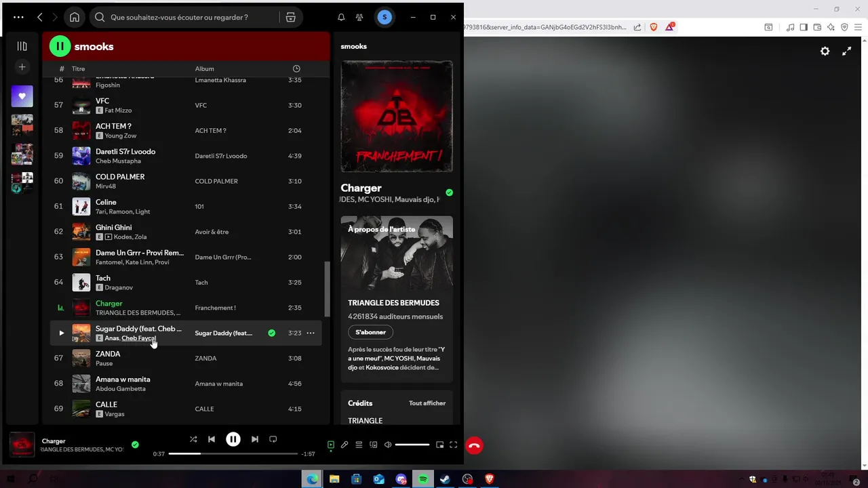868x488 pixels.
Task: Click Brave Shields lion icon
Action: [654, 27]
